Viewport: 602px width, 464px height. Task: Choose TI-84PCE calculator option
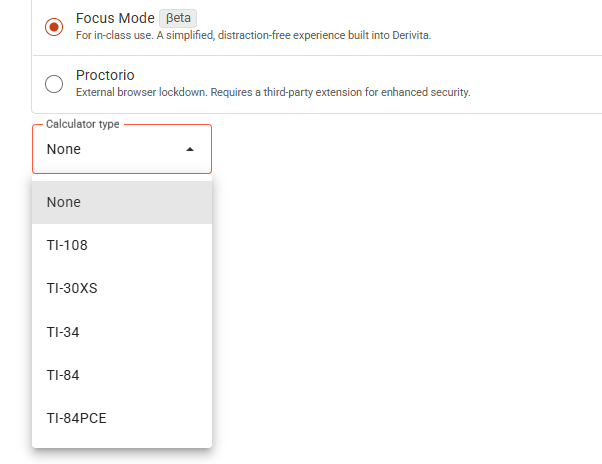pos(122,418)
